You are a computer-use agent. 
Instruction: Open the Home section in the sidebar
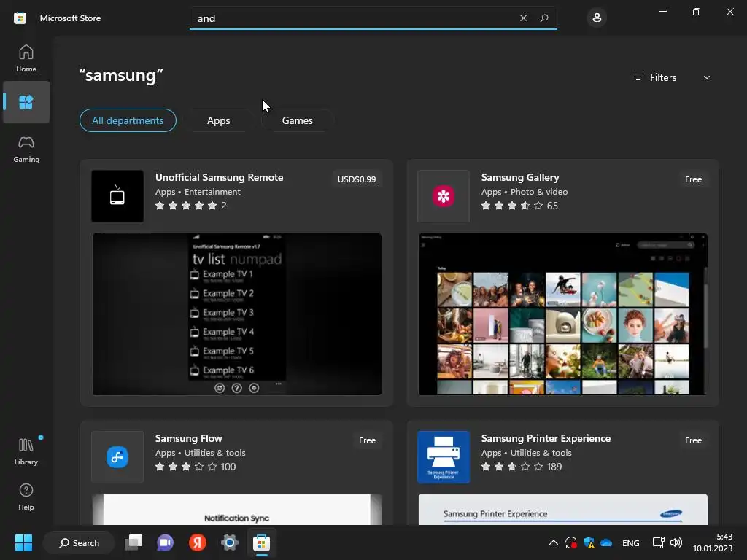pos(26,58)
